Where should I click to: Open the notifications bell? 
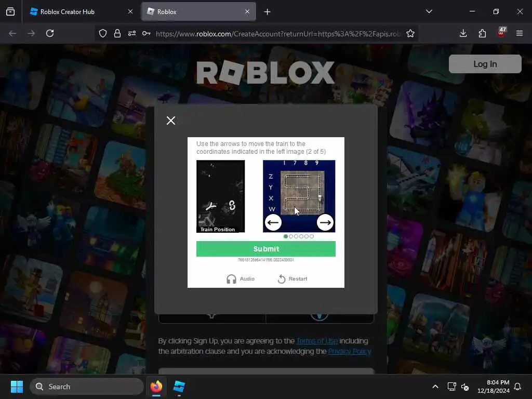(x=518, y=387)
